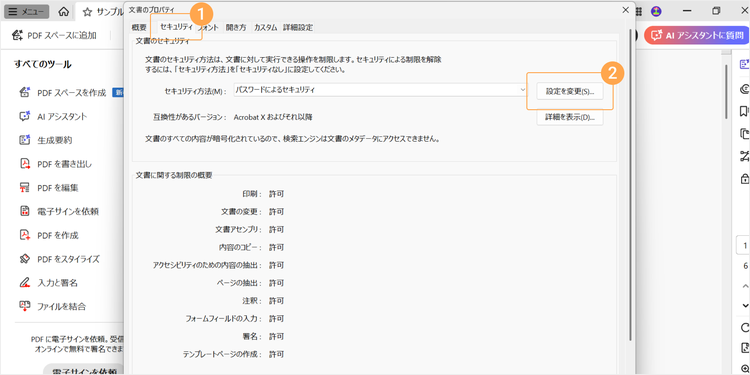Click 詳細を表示(D)... button
The image size is (750, 375).
(x=570, y=118)
